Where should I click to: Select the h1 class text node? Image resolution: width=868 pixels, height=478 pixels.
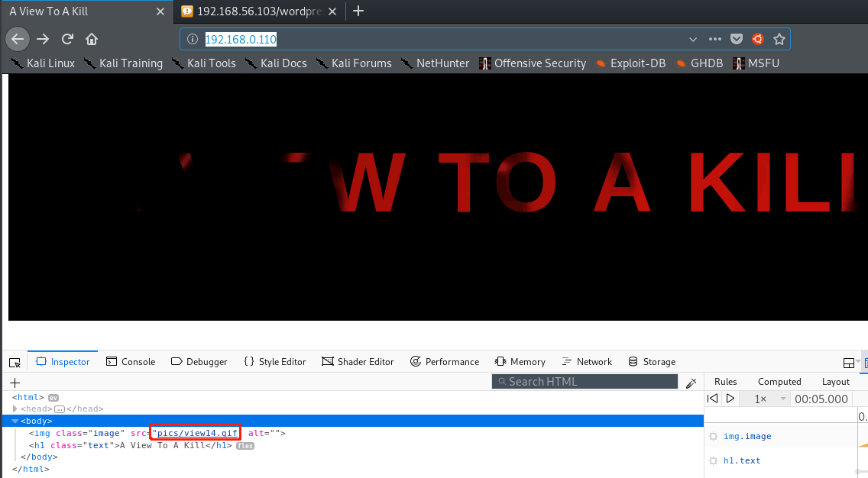[131, 445]
